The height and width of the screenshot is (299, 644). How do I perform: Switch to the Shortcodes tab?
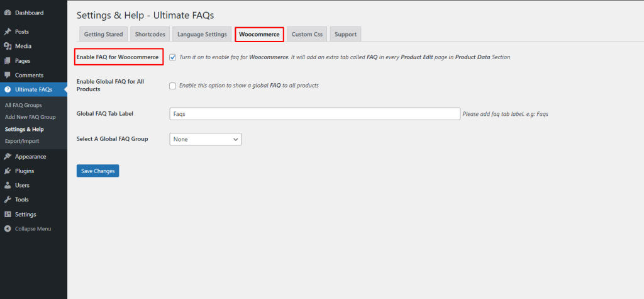[x=150, y=35]
